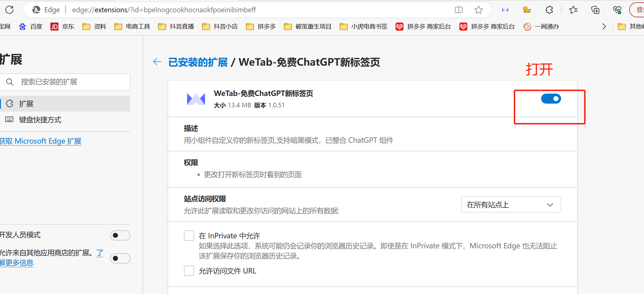The width and height of the screenshot is (644, 294).
Task: Click the yellow cat extension icon
Action: 527,10
